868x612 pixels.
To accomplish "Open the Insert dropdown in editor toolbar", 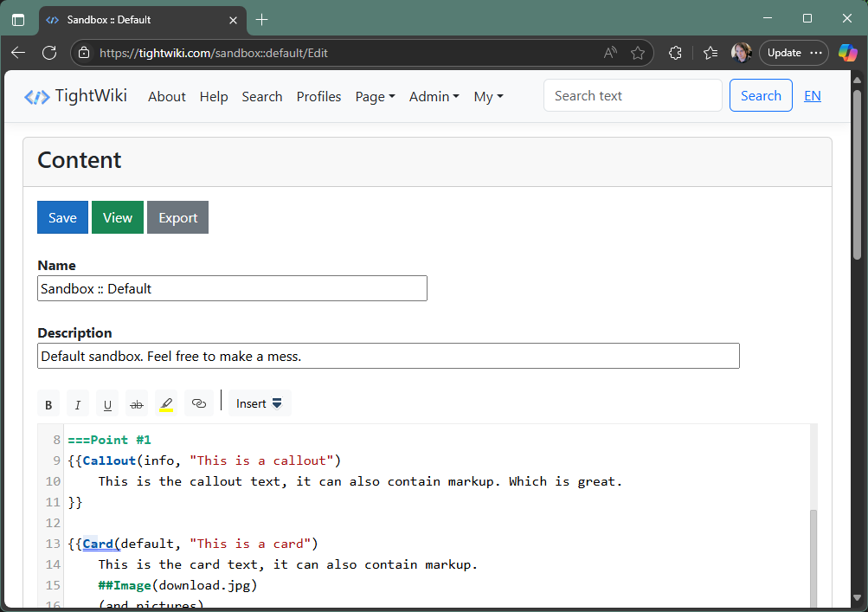I will 260,403.
